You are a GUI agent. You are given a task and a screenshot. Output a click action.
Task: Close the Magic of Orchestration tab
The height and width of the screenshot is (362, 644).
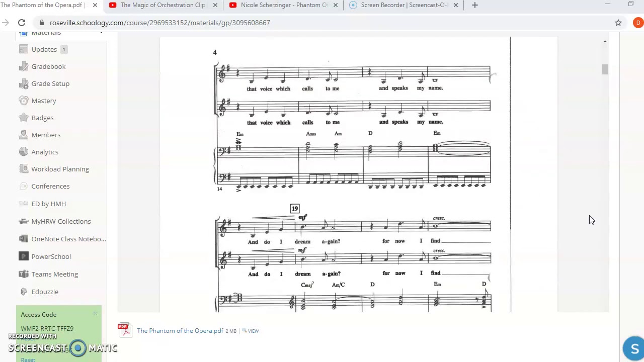coord(215,5)
